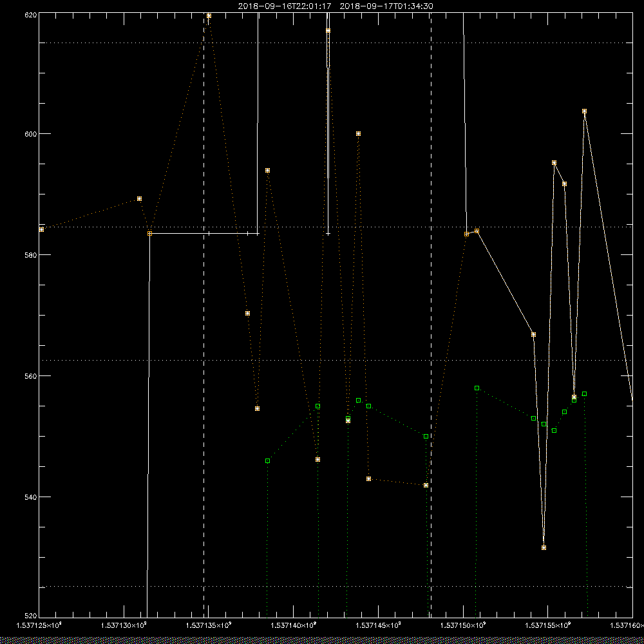Select y-axis label 580
Viewport: 644px width, 644px height.
click(x=31, y=254)
